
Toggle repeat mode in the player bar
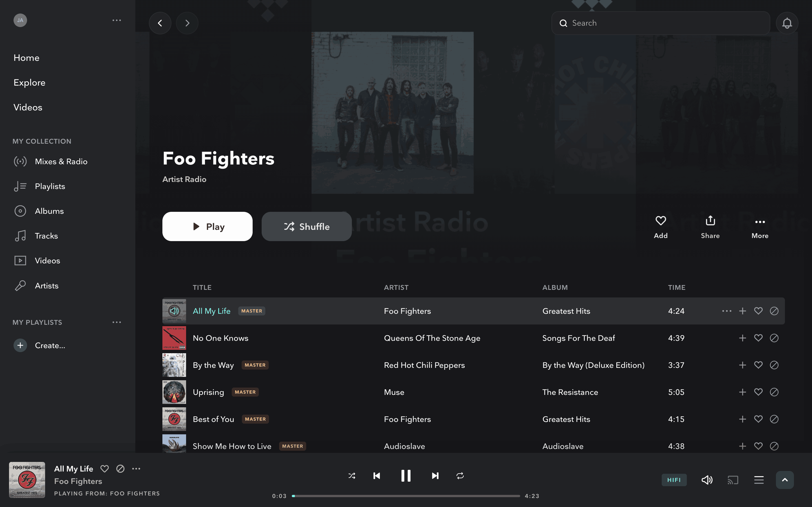(460, 475)
